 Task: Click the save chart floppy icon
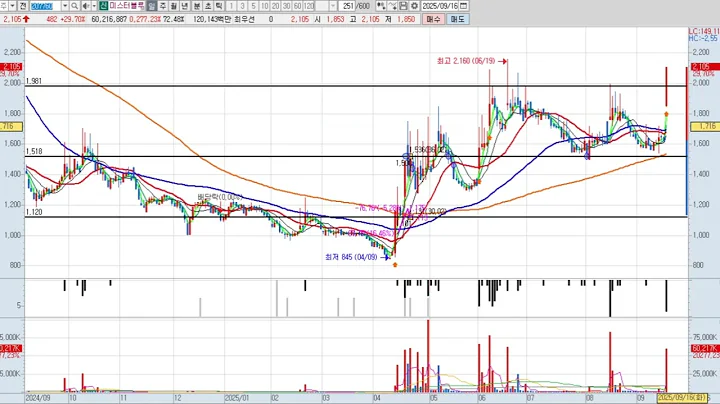pos(403,6)
